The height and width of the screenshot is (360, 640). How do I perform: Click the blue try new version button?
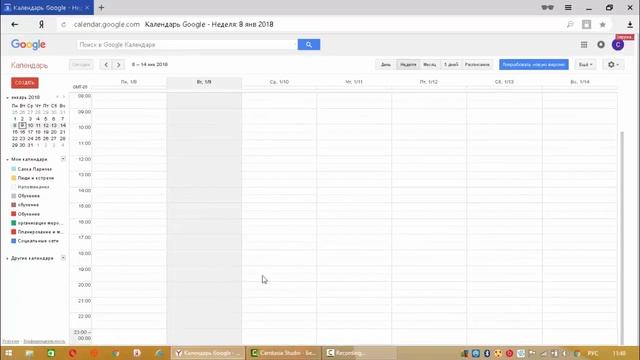533,64
